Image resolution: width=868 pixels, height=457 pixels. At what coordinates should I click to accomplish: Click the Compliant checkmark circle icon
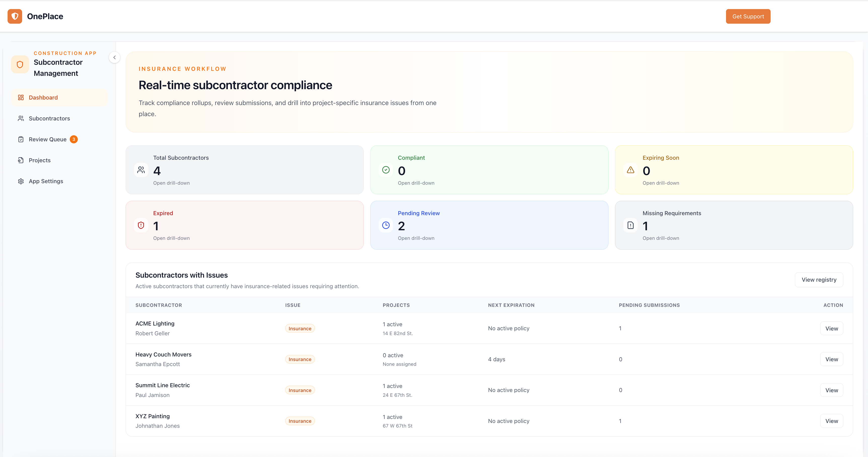click(x=386, y=170)
